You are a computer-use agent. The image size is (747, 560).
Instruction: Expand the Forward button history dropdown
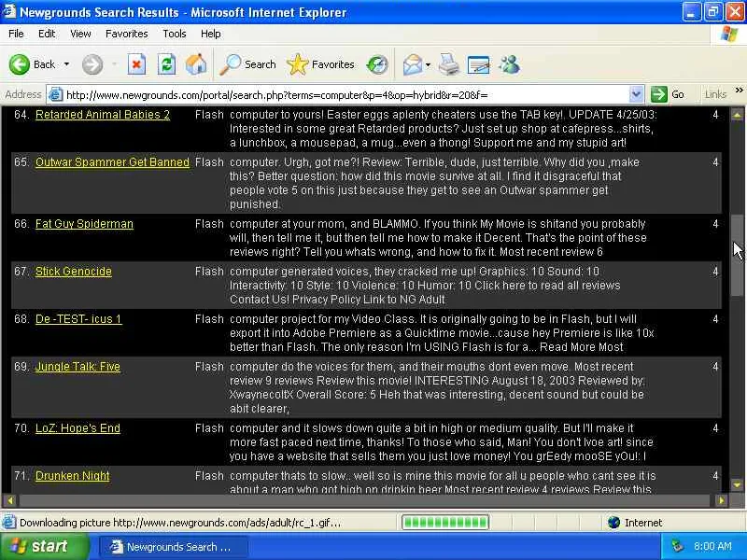click(114, 64)
